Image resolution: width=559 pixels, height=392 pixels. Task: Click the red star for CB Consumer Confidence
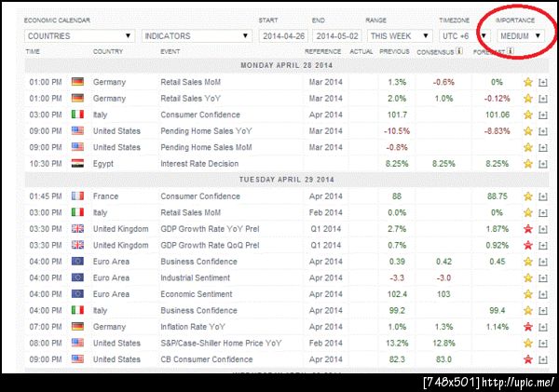click(x=527, y=359)
